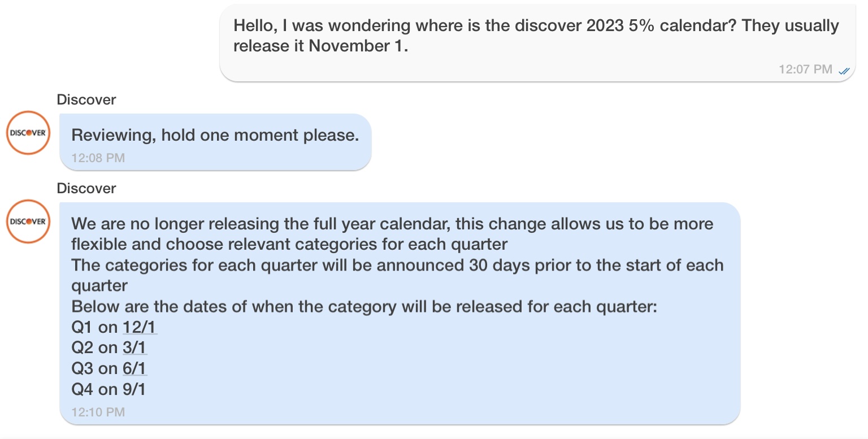The height and width of the screenshot is (439, 868).
Task: Open the Q1 release date link 12/1
Action: (x=140, y=327)
